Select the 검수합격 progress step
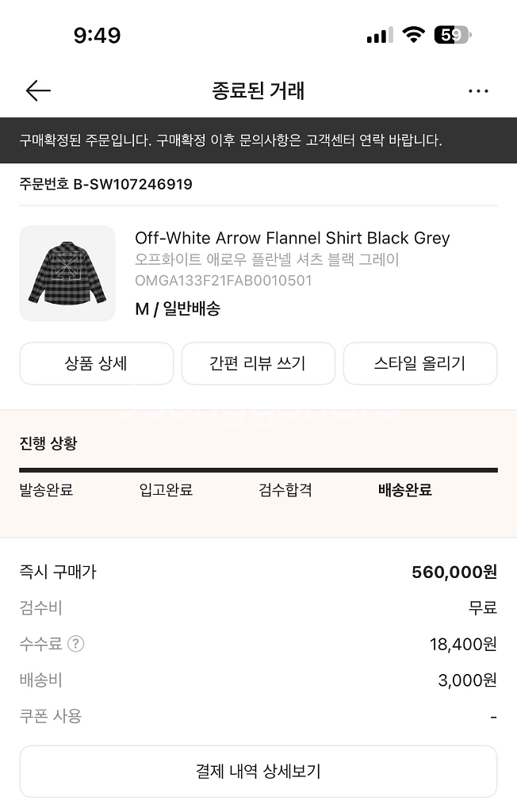The image size is (517, 812). pyautogui.click(x=285, y=490)
